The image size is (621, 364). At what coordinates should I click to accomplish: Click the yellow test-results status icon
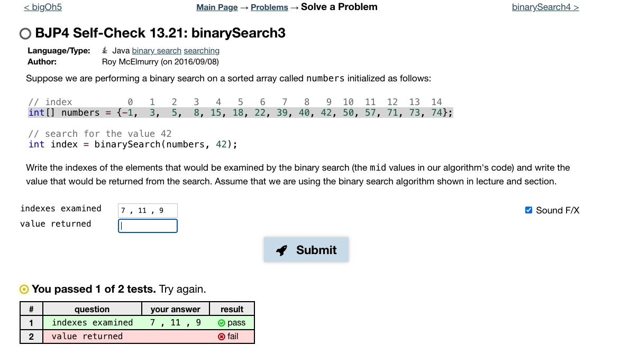[x=23, y=289]
